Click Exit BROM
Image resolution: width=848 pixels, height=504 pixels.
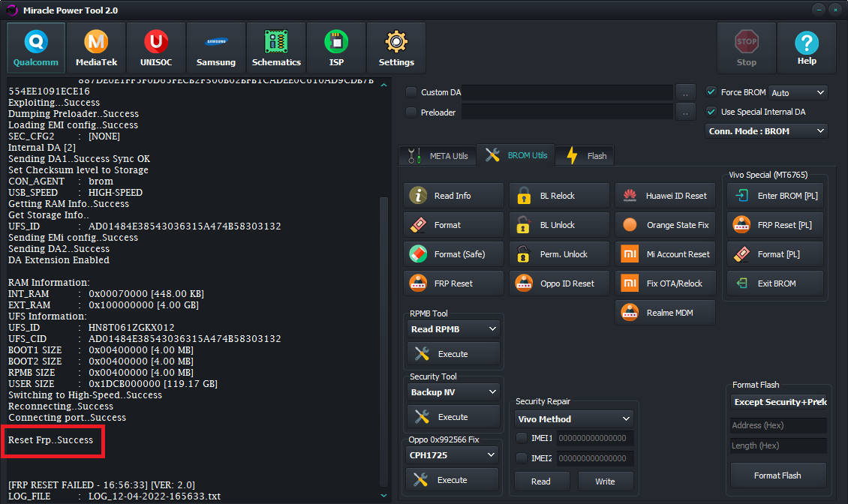point(775,283)
